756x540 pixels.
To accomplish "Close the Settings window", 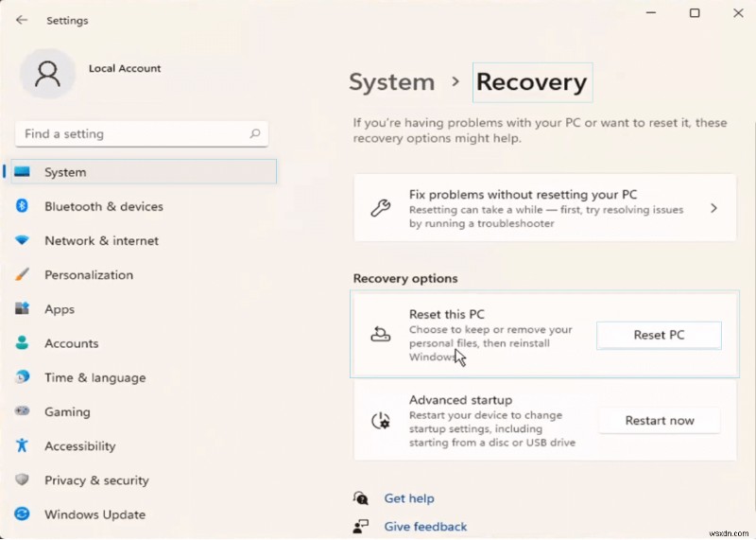I will point(738,13).
